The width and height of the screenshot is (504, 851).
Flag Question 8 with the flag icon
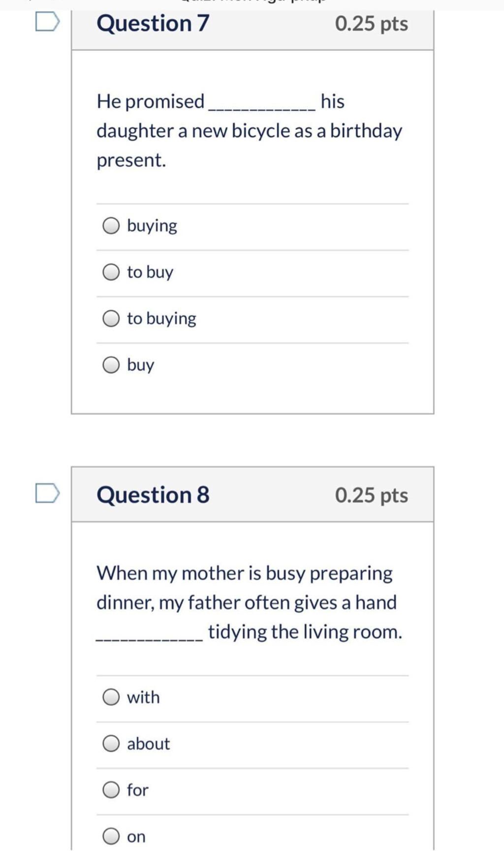pyautogui.click(x=47, y=494)
